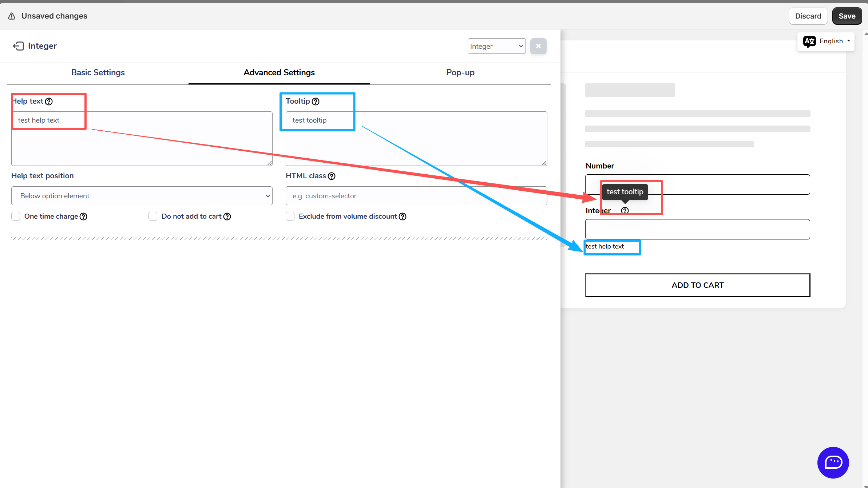Click the tooltip icon next to Integer preview label
Screen dimensions: 868x488
pyautogui.click(x=625, y=210)
